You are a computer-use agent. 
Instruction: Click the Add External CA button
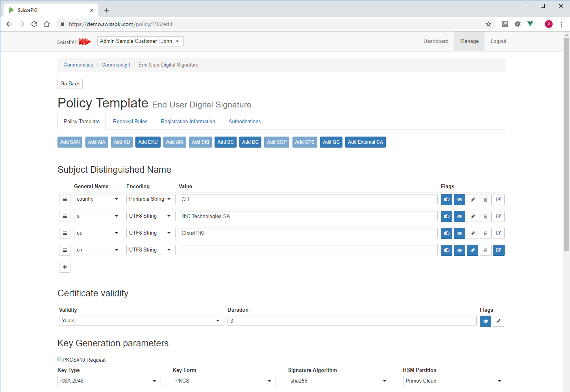point(365,142)
